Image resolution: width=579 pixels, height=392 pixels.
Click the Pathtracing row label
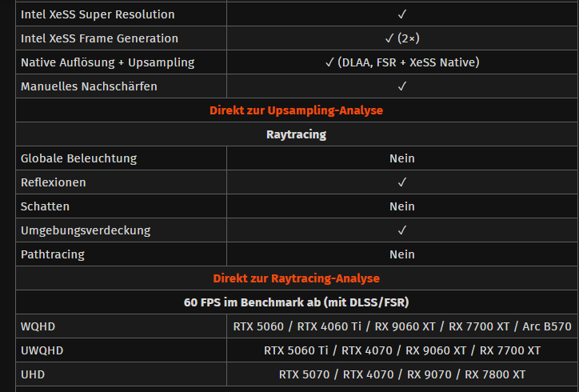(53, 254)
